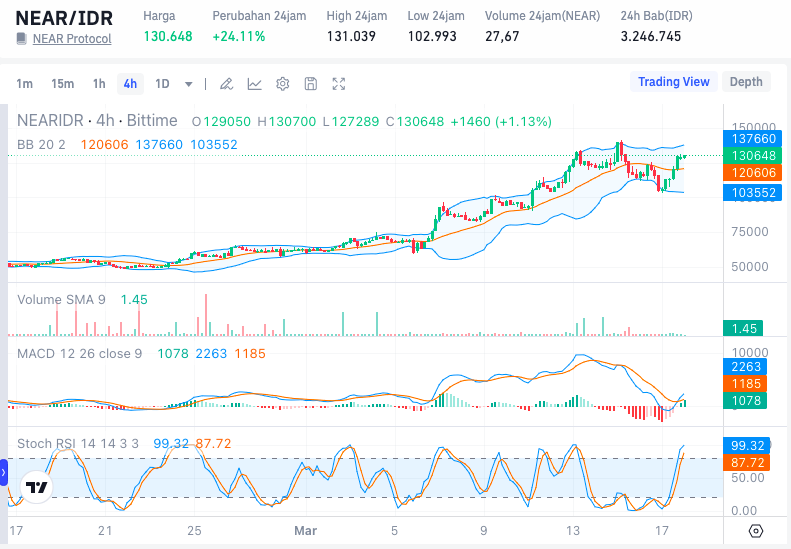Click the 24h Bab value 3.246.745

651,36
